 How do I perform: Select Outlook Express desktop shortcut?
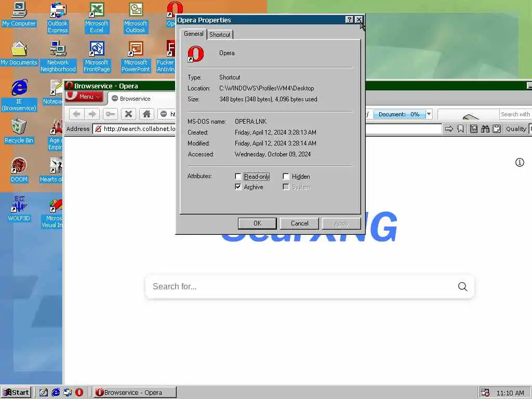click(x=58, y=18)
